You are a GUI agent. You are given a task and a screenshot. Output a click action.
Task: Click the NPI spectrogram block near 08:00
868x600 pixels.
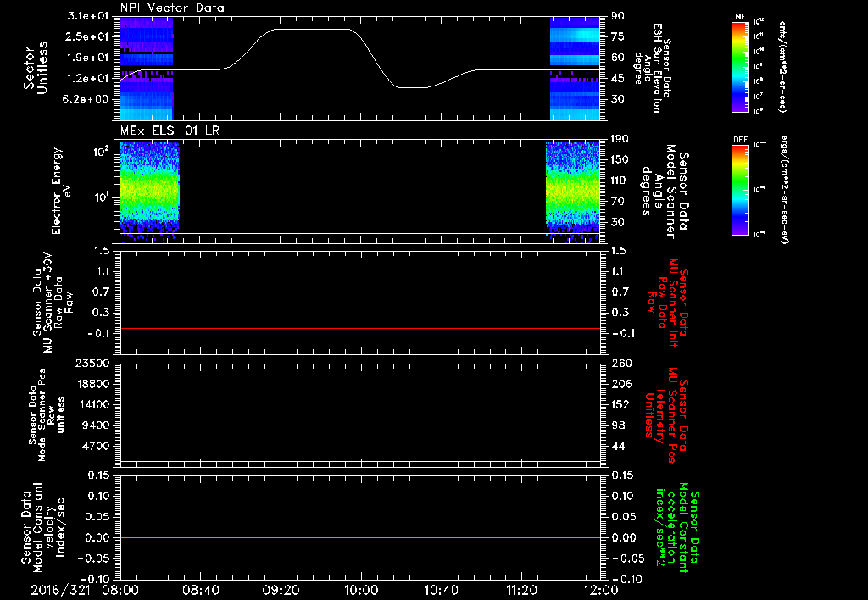pos(147,69)
